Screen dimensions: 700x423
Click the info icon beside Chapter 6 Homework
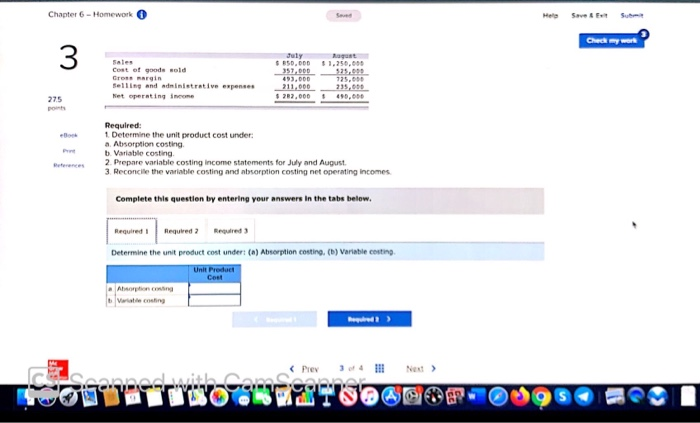142,15
